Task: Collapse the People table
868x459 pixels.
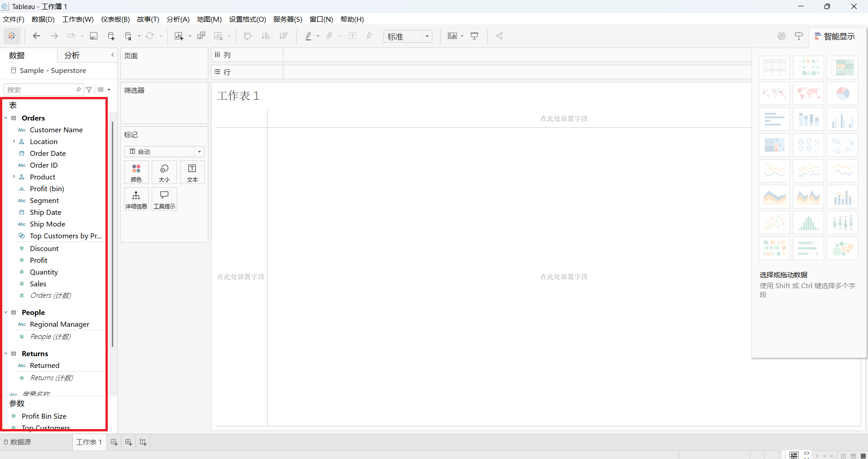Action: [6, 312]
